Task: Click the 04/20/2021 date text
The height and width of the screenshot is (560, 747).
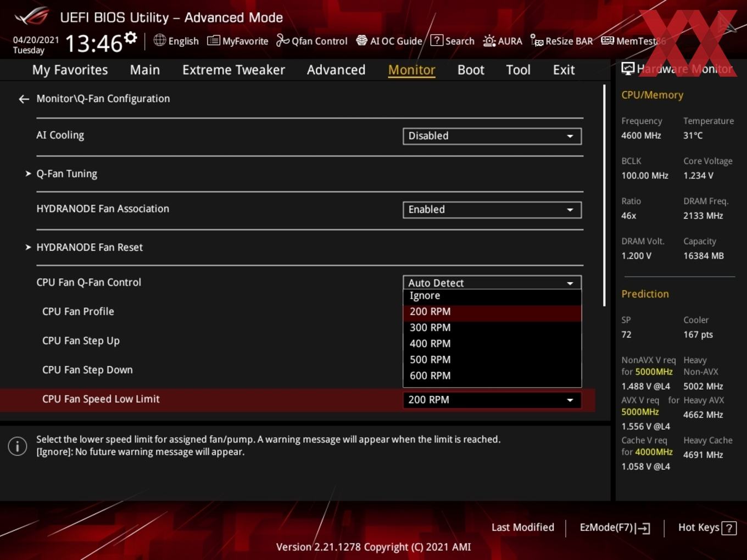Action: (36, 40)
